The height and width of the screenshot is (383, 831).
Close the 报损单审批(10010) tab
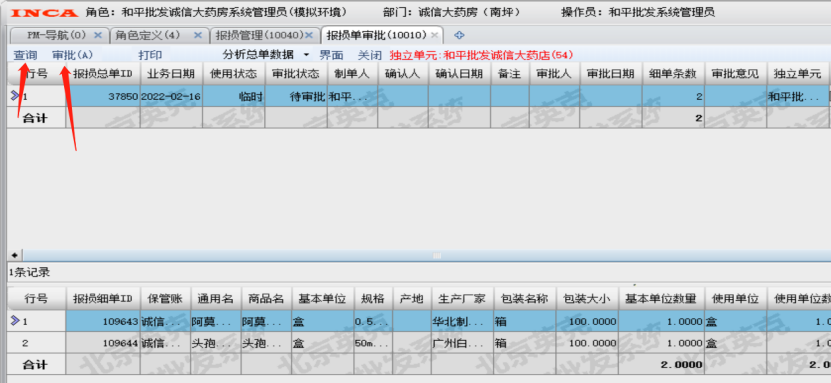coord(434,35)
